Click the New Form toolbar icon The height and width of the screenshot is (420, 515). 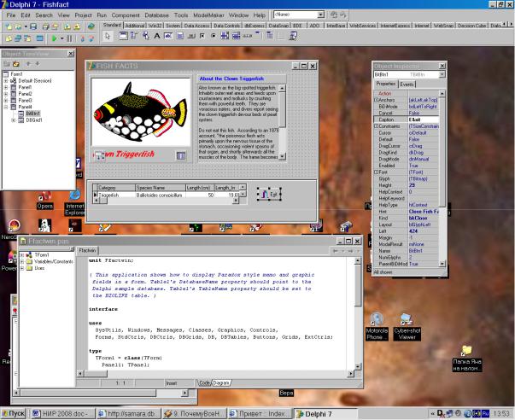pyautogui.click(x=40, y=38)
